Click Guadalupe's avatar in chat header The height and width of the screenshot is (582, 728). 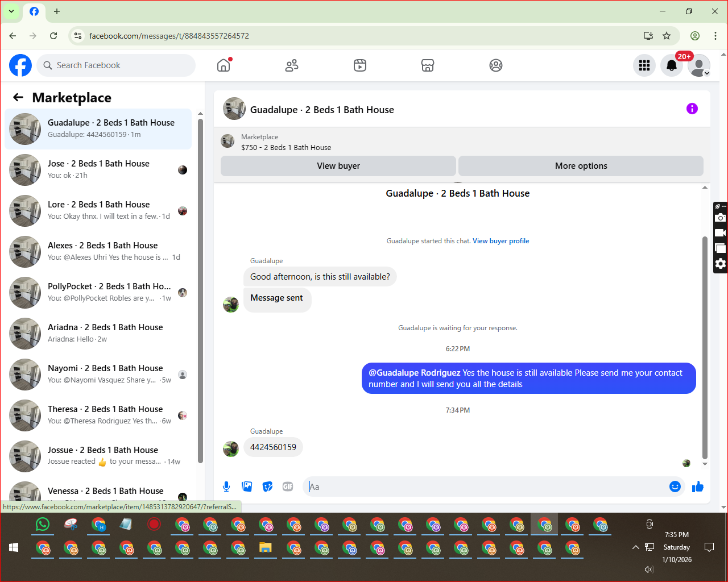[234, 109]
